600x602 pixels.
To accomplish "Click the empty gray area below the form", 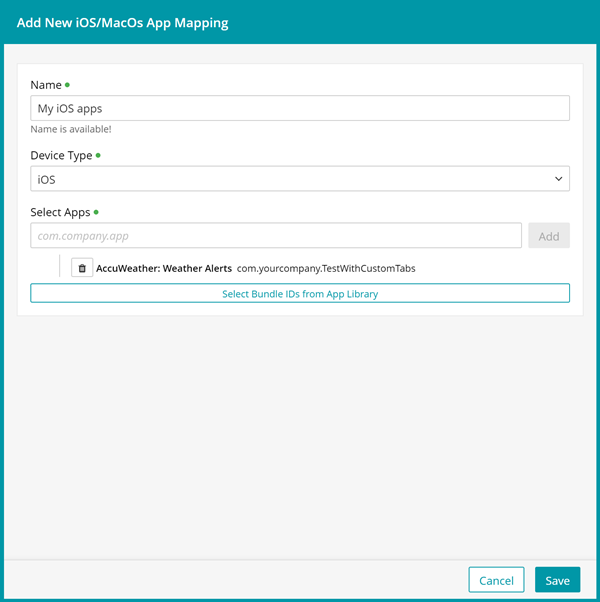I will pos(300,440).
